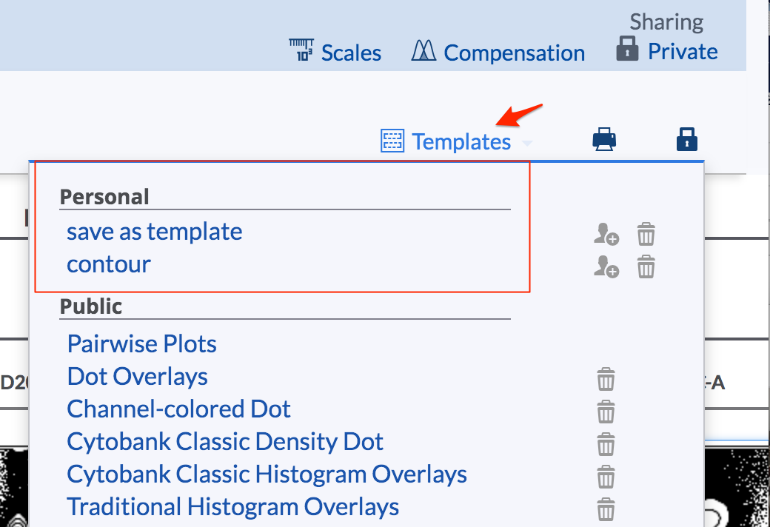Apply the Dot Overlays template
This screenshot has height=527, width=770.
tap(138, 377)
